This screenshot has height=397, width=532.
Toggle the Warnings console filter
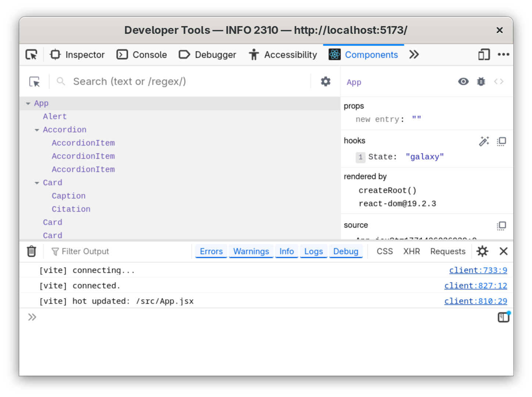pyautogui.click(x=251, y=251)
